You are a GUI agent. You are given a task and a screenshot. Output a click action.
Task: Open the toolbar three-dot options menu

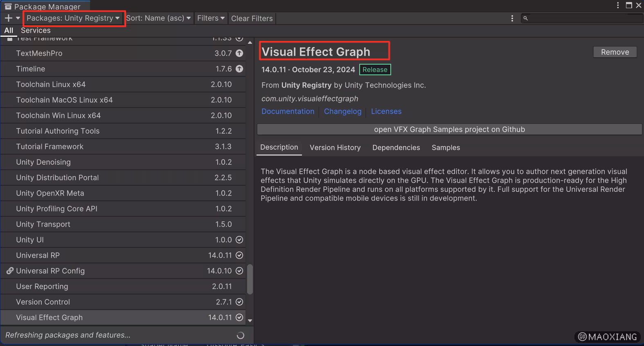[x=512, y=18]
